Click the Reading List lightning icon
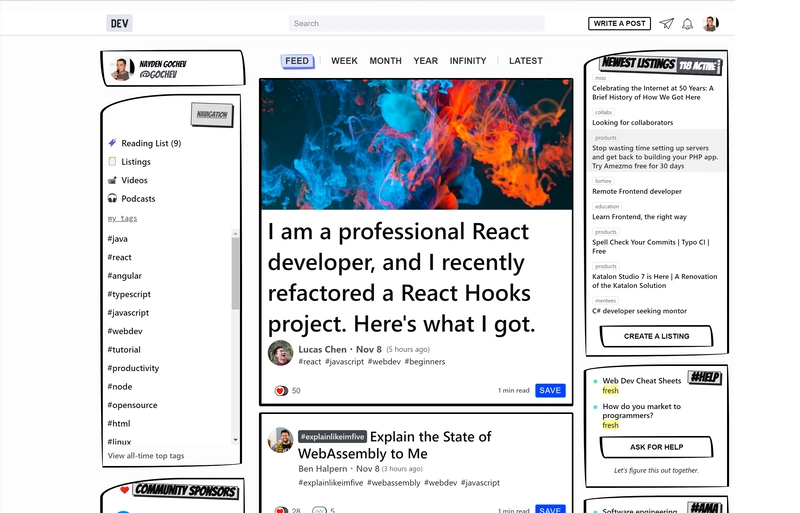The image size is (800, 513). pos(113,143)
